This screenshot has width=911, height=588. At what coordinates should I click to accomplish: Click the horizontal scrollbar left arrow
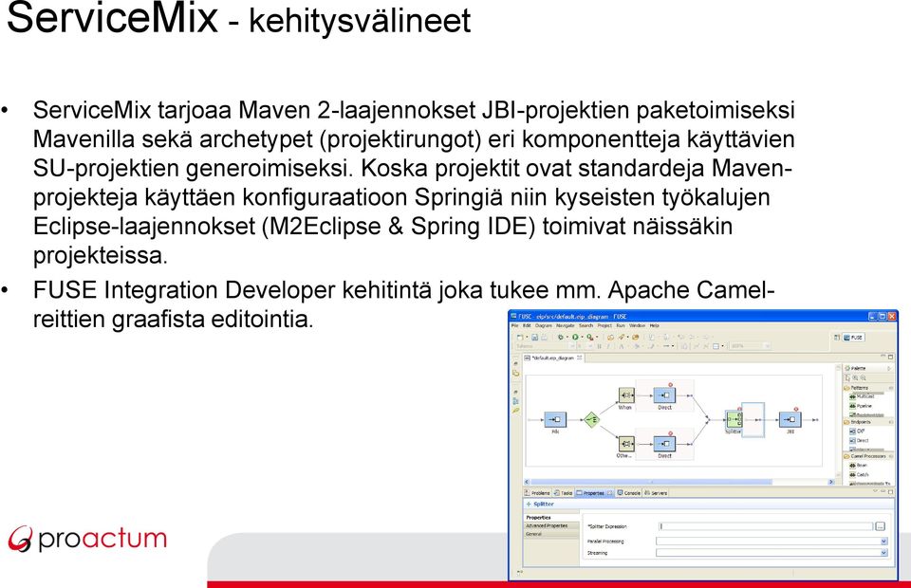pos(528,482)
